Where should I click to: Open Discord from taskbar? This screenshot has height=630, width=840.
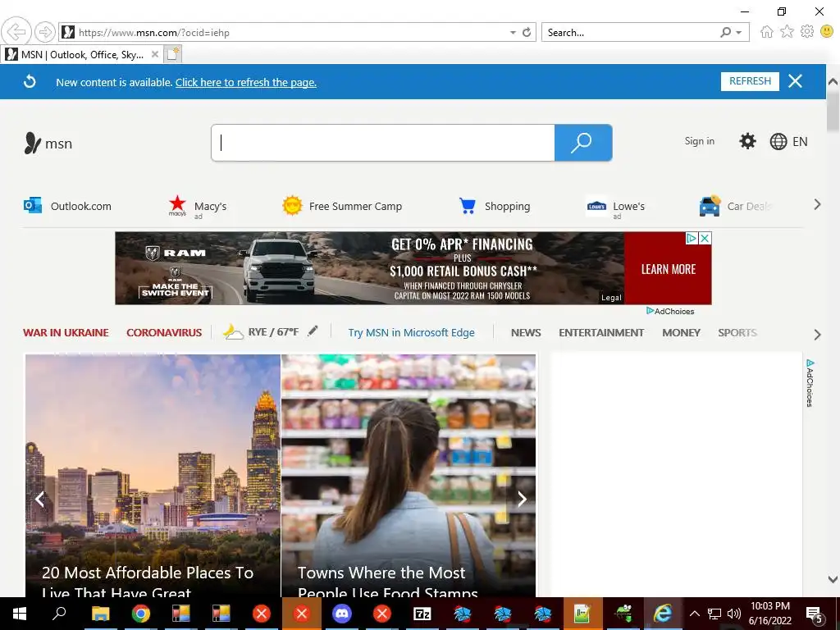[342, 614]
